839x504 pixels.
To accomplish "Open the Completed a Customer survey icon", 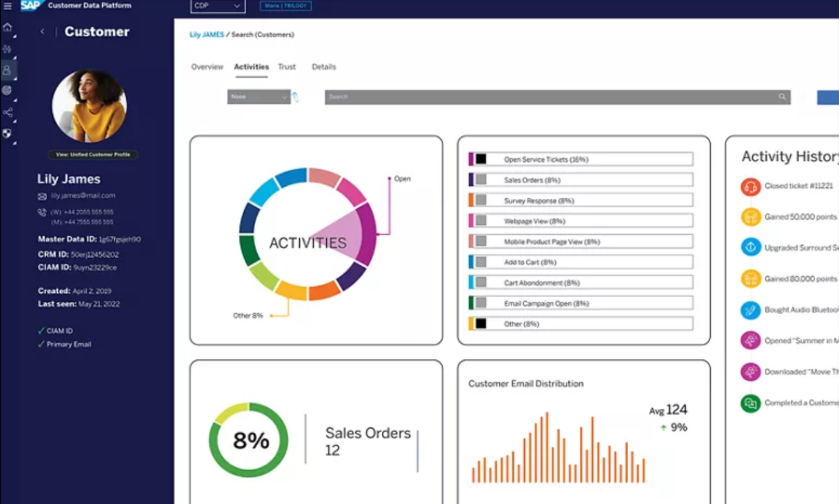I will click(x=750, y=403).
